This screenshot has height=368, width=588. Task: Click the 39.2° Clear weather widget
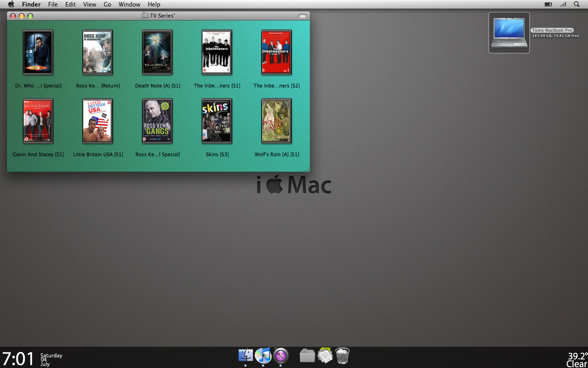(x=577, y=360)
